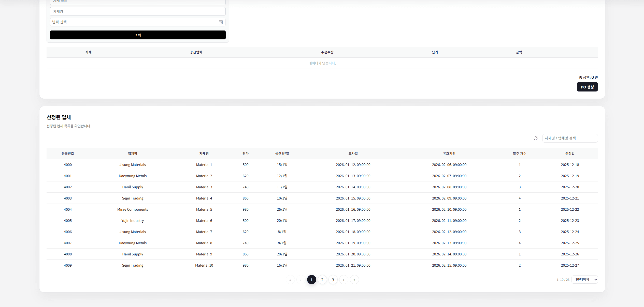644x307 pixels.
Task: Click the PO 생성 button
Action: (x=587, y=87)
